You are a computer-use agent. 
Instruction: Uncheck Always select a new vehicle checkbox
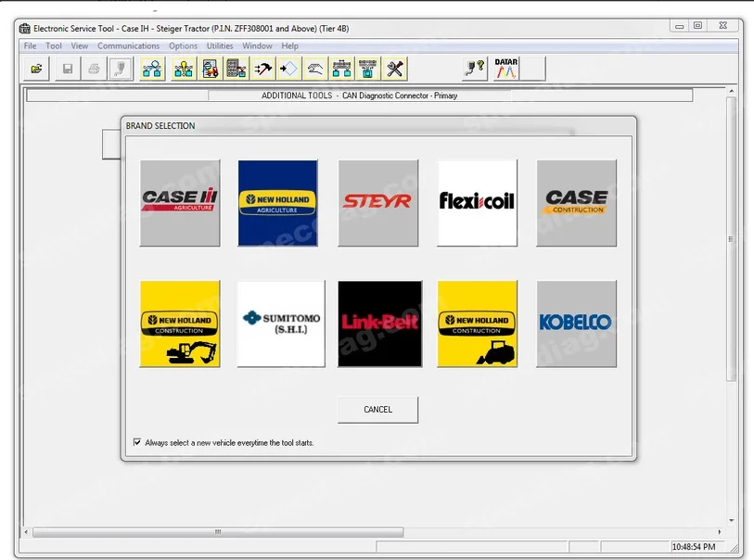[x=138, y=442]
